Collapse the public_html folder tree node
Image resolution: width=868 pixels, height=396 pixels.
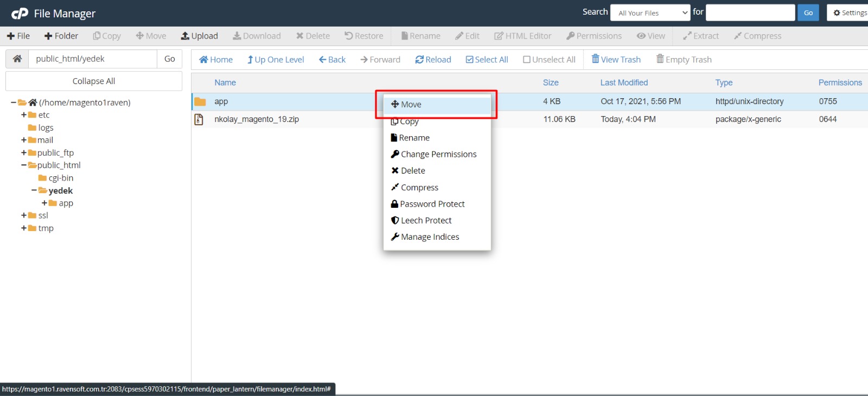24,165
